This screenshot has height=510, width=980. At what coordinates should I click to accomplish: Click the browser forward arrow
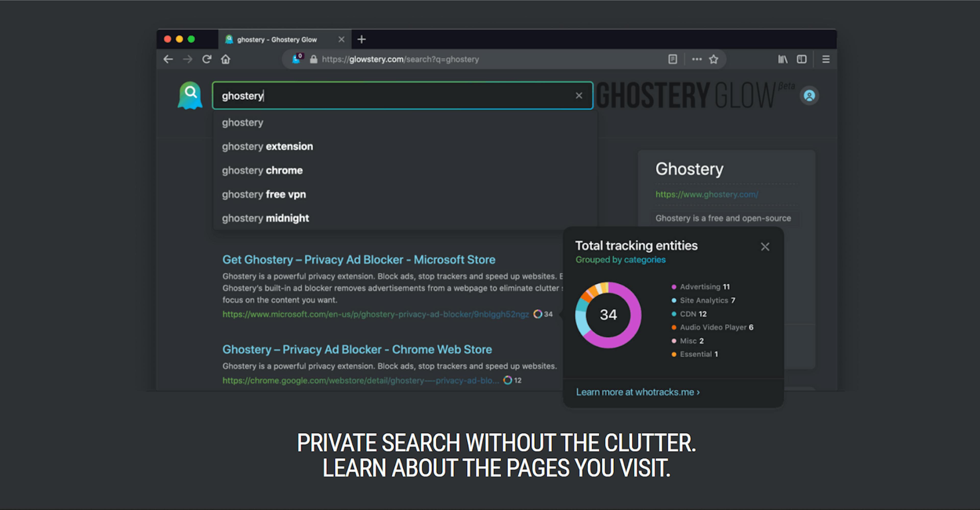point(188,59)
